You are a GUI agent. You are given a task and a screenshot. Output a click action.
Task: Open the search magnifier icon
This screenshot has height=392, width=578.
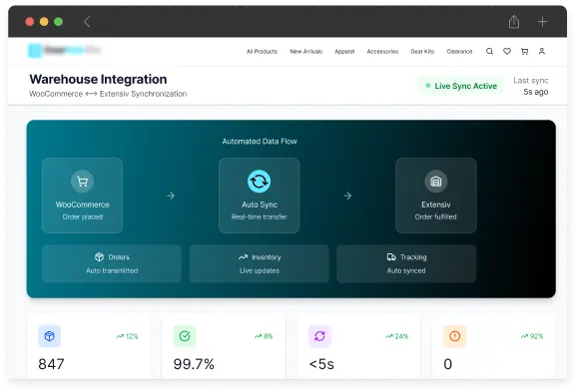(x=489, y=51)
